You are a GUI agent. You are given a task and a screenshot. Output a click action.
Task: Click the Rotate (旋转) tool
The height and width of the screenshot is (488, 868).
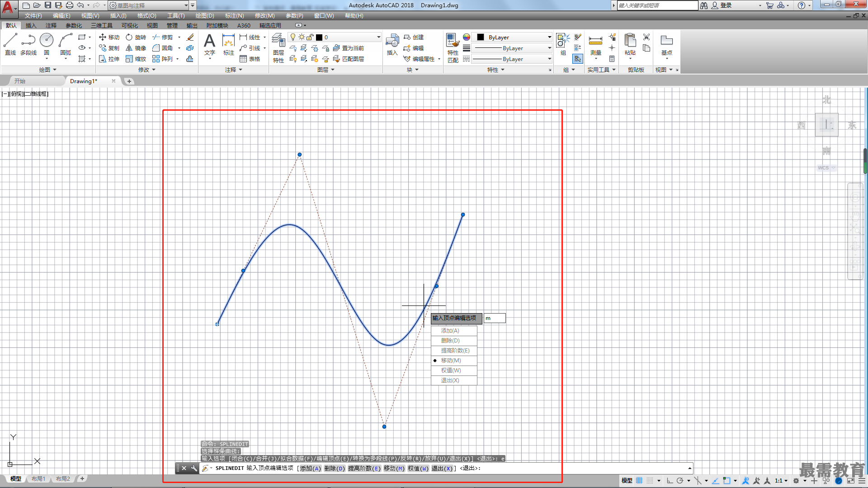click(136, 37)
